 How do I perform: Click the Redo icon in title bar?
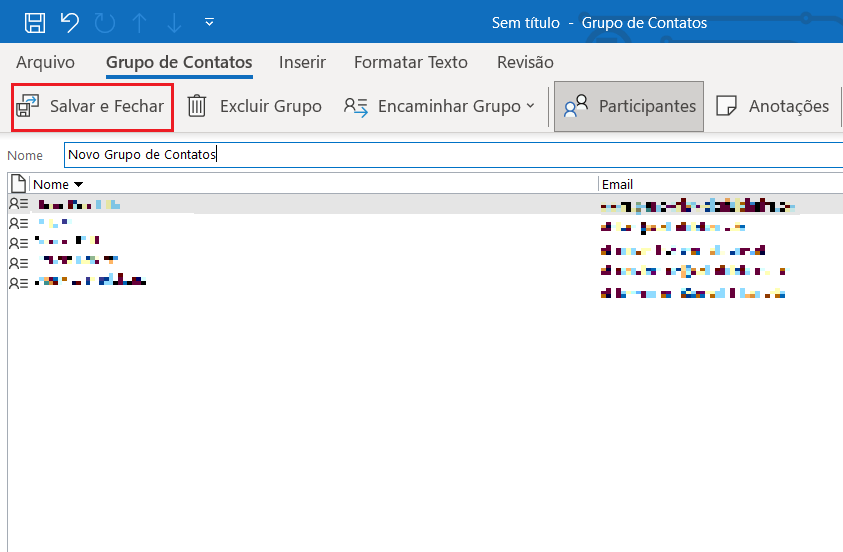105,23
